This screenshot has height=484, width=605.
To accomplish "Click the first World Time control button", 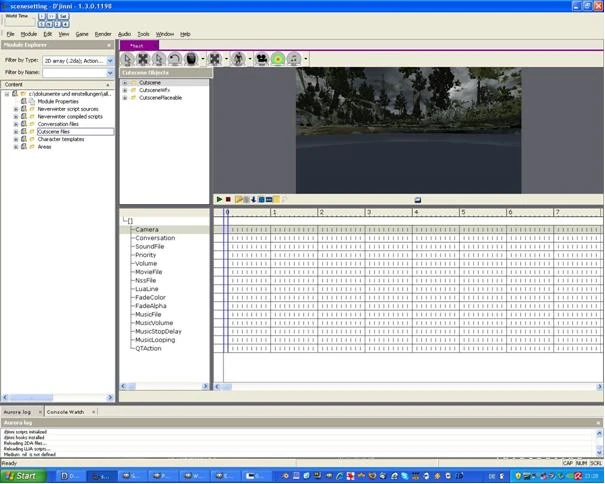I will pyautogui.click(x=42, y=16).
